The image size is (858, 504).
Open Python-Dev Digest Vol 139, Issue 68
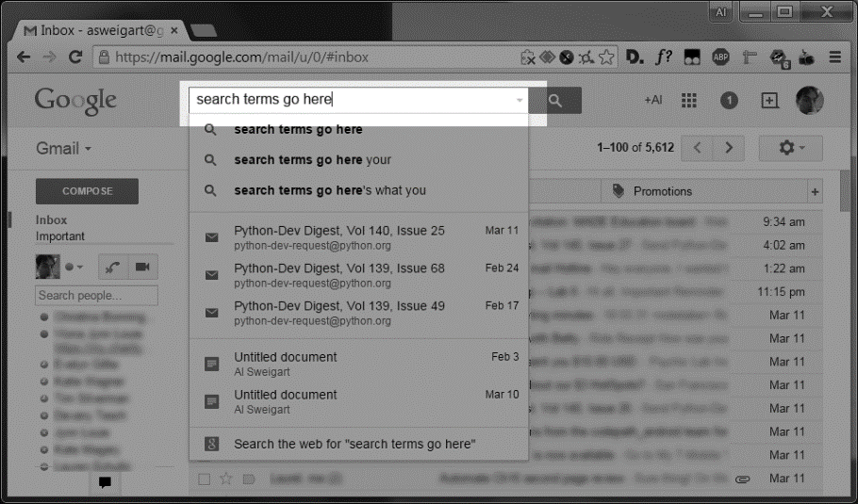point(358,275)
